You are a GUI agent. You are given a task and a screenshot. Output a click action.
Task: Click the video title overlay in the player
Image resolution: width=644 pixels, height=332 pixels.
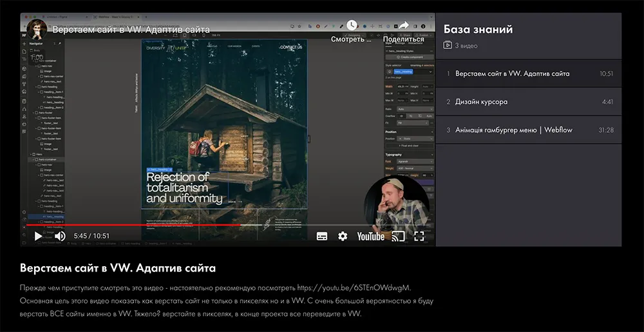click(x=131, y=30)
